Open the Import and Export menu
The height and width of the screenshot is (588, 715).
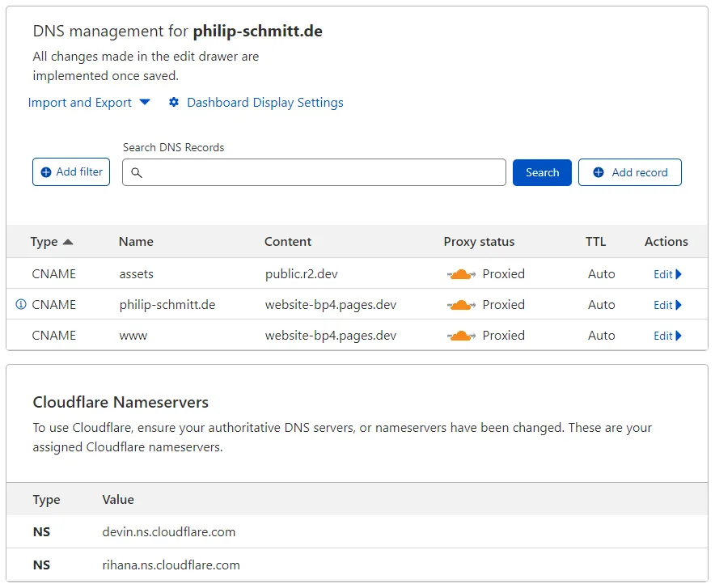point(81,103)
